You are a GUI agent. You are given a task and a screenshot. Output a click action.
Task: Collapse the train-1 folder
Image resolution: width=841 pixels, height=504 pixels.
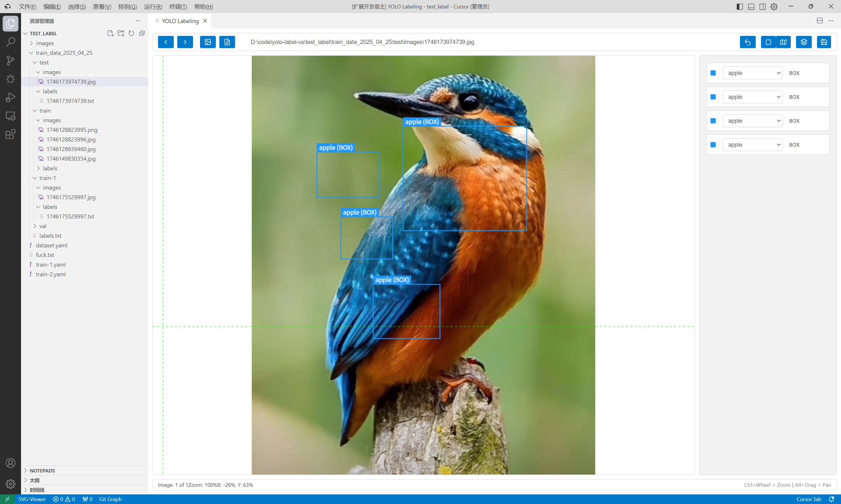click(47, 178)
